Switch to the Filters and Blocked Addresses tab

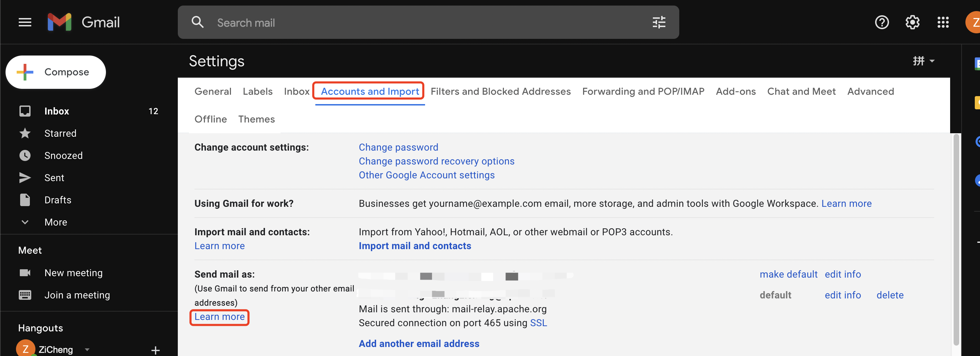tap(500, 92)
